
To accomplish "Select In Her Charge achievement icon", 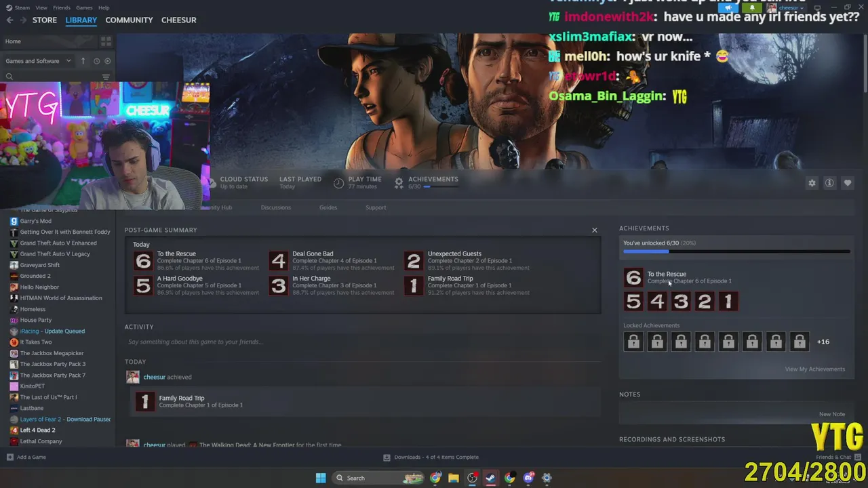I will coord(278,285).
